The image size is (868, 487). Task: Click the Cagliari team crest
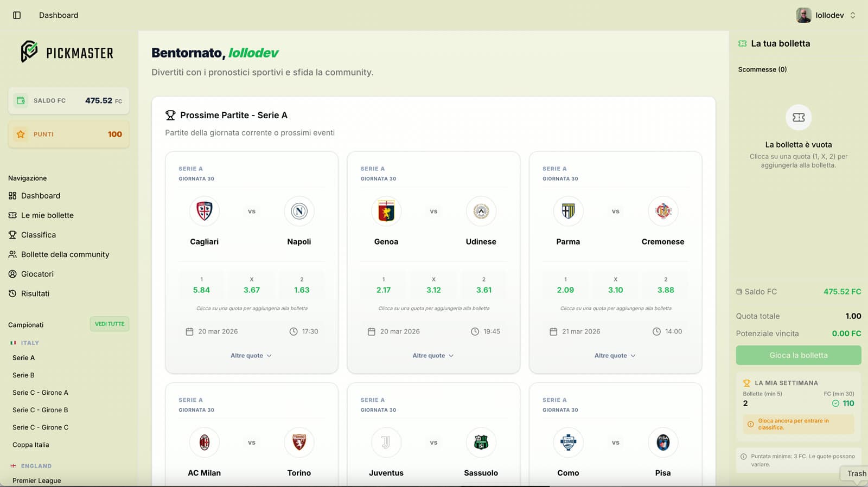204,211
